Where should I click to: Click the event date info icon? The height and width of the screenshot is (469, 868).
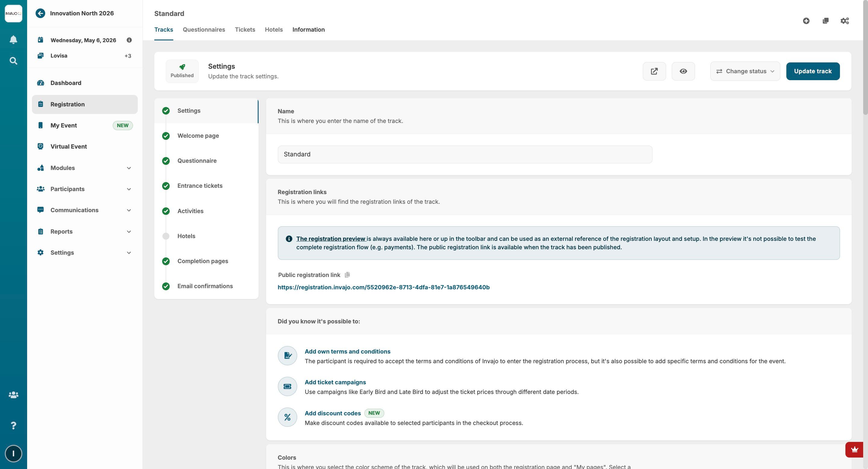coord(129,40)
